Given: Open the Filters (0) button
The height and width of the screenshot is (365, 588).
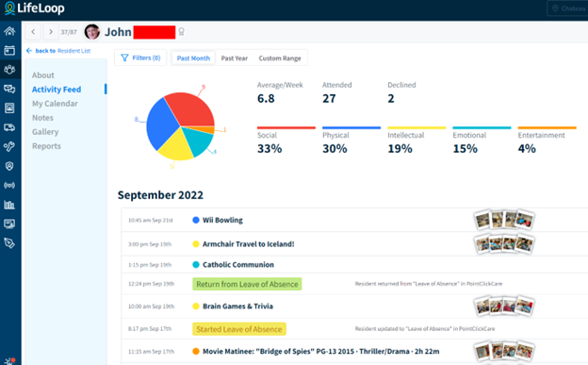Looking at the screenshot, I should pos(140,58).
